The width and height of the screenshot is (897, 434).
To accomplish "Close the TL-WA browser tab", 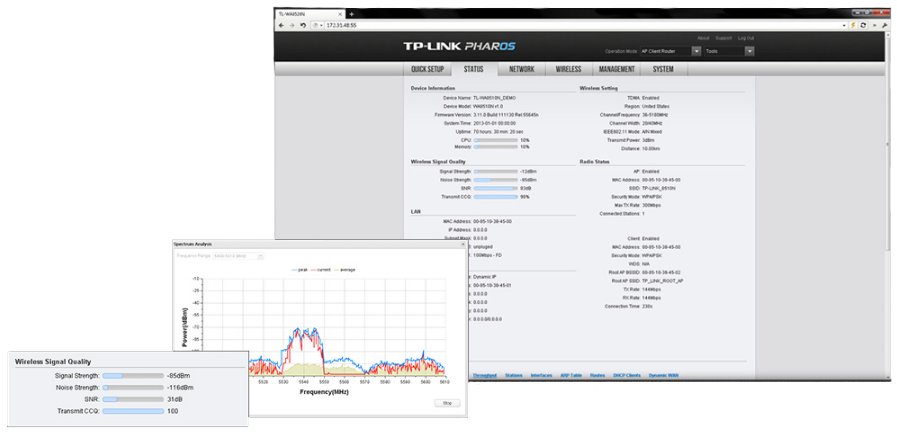I will coord(341,13).
